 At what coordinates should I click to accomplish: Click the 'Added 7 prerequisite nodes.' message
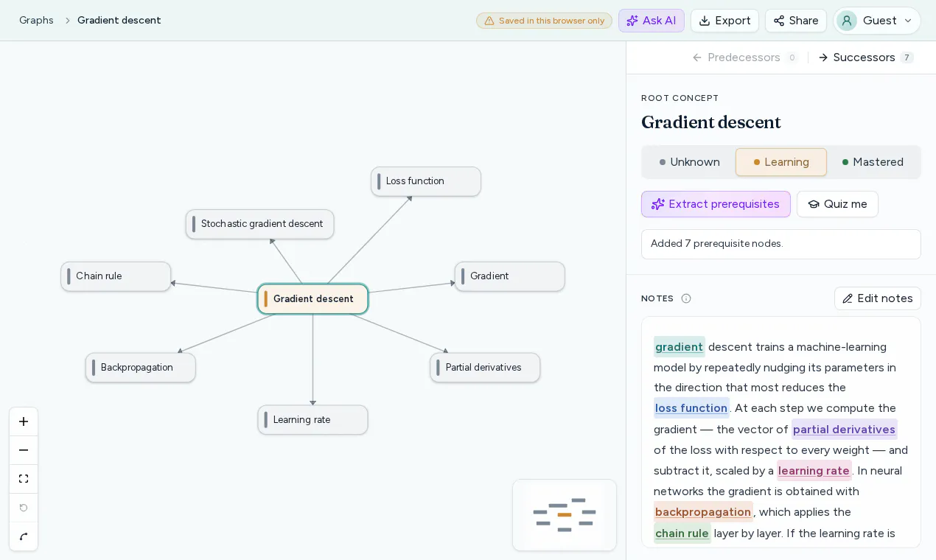(781, 244)
